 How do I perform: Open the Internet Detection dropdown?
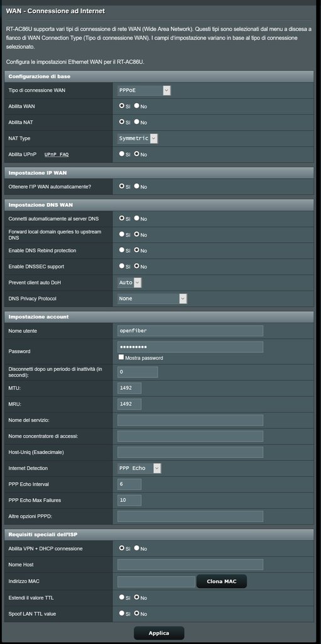click(x=139, y=468)
